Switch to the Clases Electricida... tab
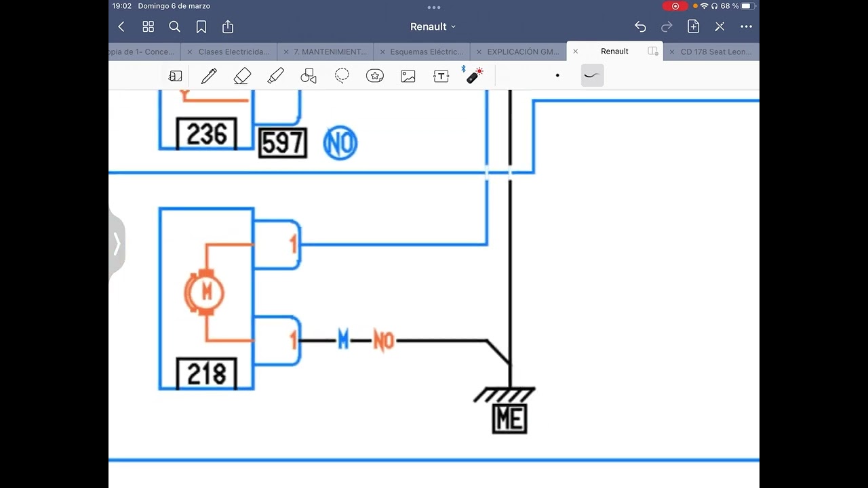 [x=234, y=52]
